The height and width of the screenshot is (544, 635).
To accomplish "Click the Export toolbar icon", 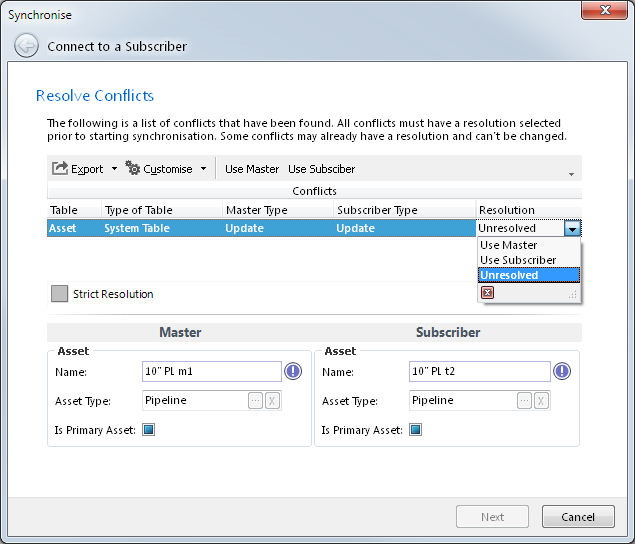I will [60, 169].
